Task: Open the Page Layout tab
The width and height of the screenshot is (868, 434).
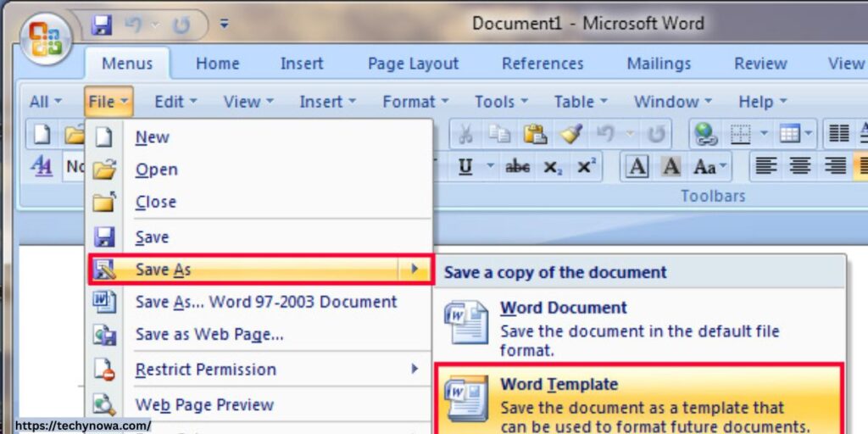Action: click(x=413, y=64)
